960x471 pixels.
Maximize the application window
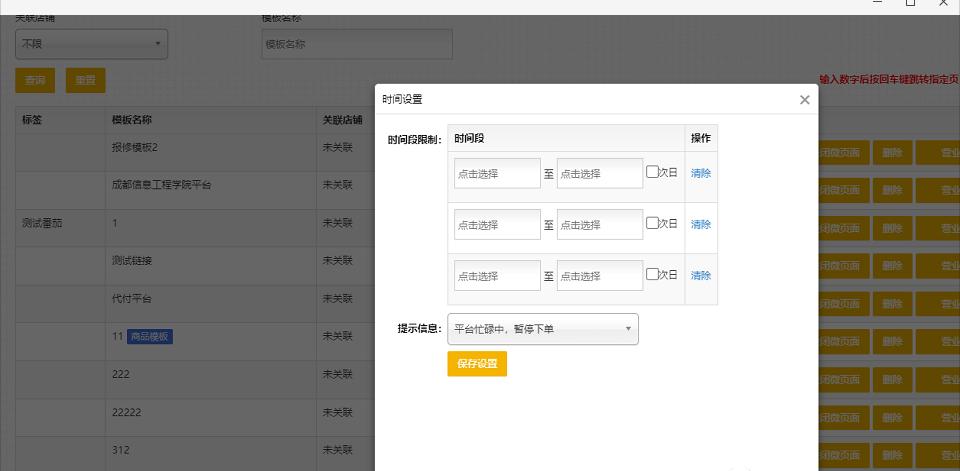pyautogui.click(x=910, y=4)
